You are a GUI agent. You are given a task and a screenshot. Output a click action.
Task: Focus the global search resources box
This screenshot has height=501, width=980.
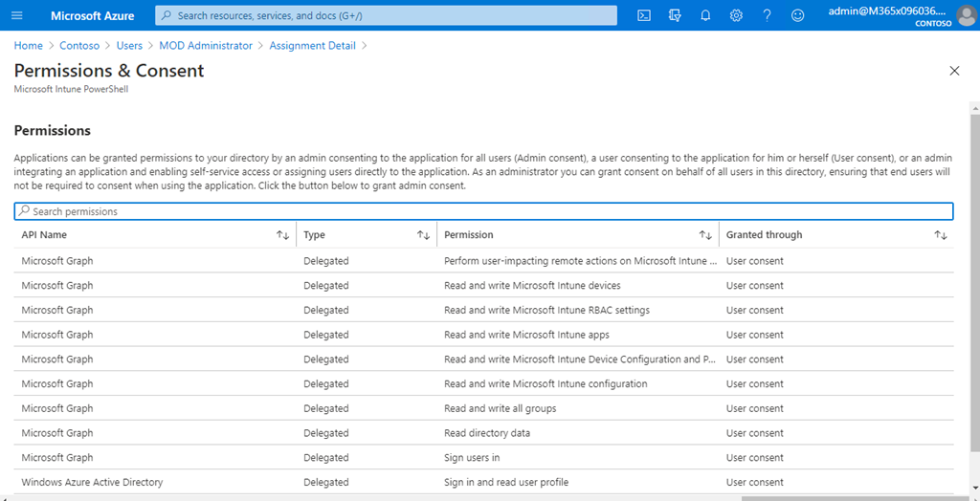(386, 15)
